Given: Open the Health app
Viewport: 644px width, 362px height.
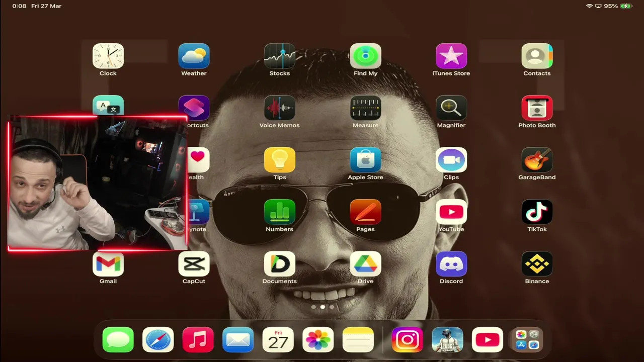Looking at the screenshot, I should [198, 160].
